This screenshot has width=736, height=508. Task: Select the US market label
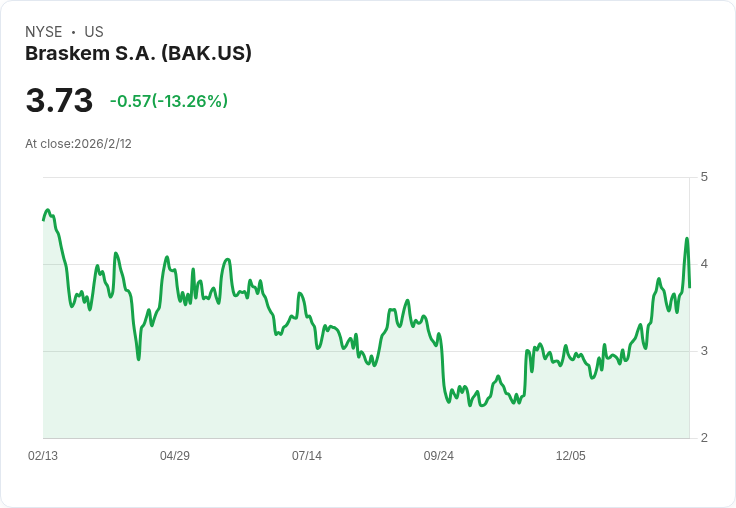(x=94, y=32)
